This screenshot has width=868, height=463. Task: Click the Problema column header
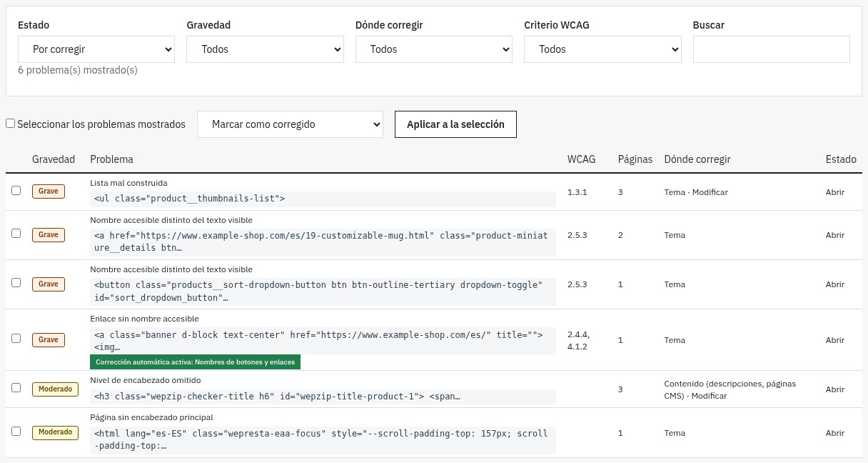click(111, 159)
